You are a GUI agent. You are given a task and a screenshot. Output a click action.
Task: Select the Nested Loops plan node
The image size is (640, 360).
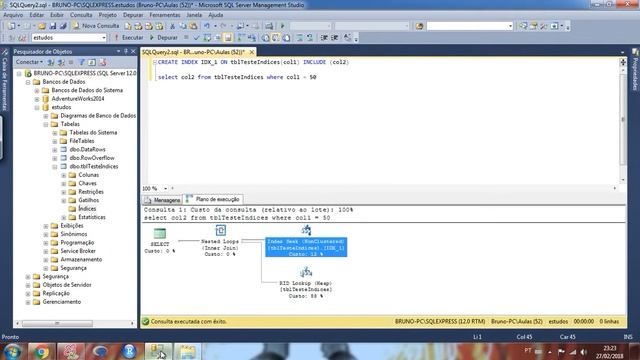pyautogui.click(x=220, y=242)
